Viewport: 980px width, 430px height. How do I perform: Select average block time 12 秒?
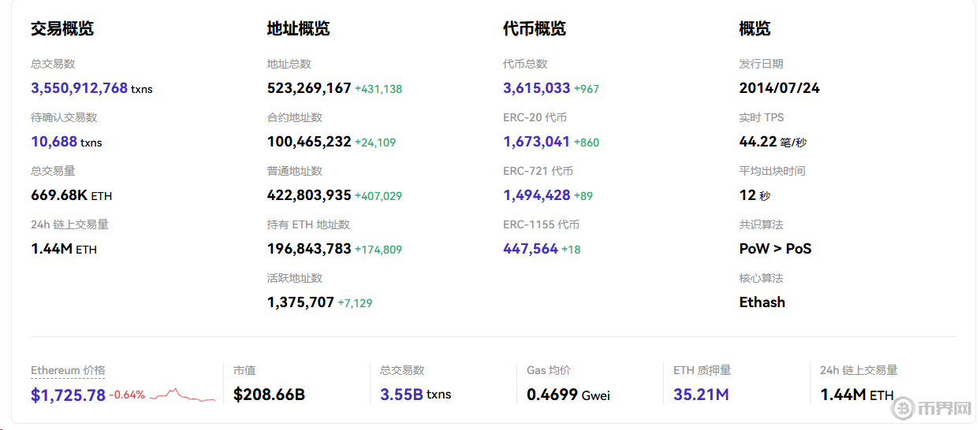click(755, 195)
